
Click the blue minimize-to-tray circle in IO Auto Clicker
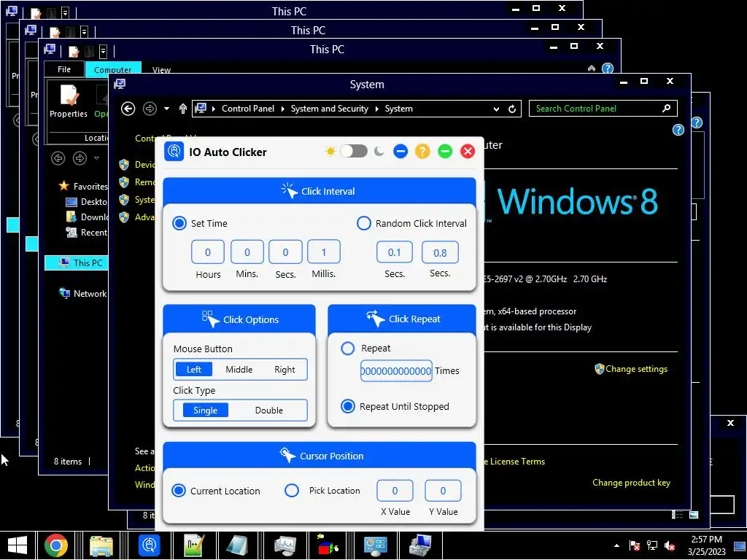[400, 152]
